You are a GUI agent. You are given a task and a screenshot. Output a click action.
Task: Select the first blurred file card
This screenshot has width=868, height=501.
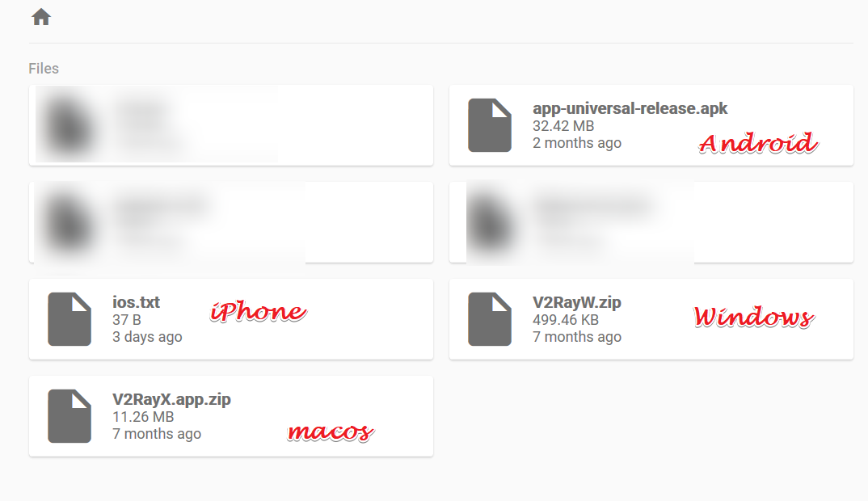pos(231,125)
